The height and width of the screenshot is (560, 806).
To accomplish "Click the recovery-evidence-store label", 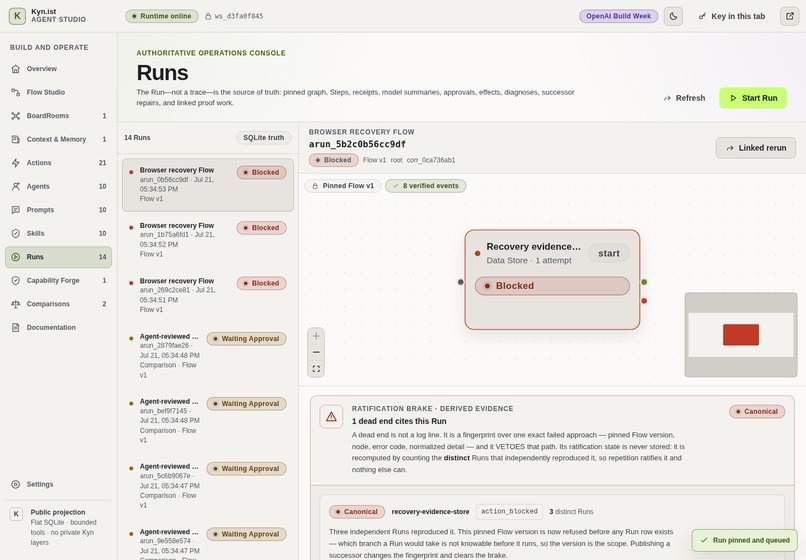I will tap(430, 512).
